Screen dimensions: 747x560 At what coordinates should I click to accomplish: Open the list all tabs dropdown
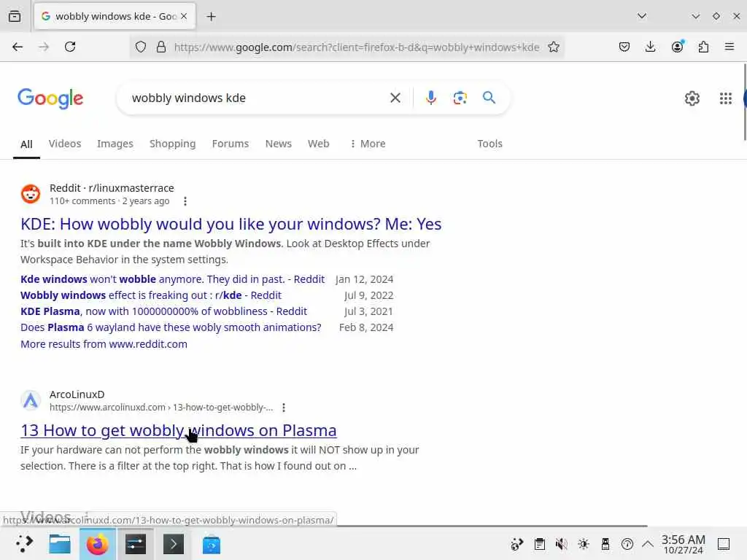pyautogui.click(x=642, y=16)
